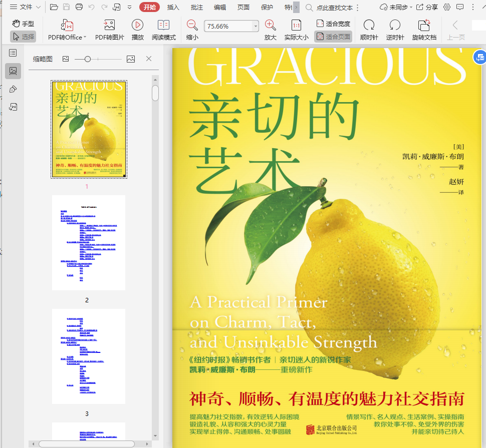
Task: Click the 分享 share button
Action: [427, 7]
